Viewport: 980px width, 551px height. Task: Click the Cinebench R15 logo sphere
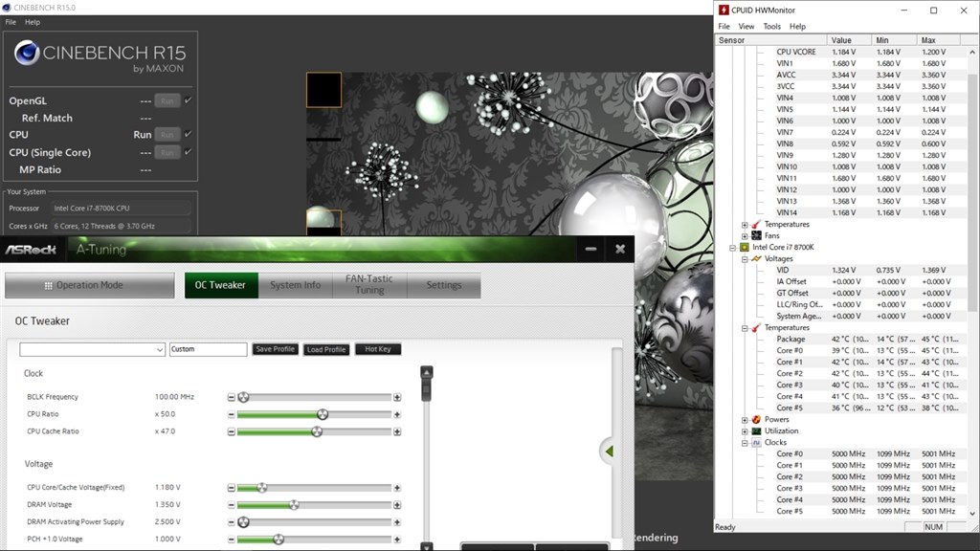tap(27, 54)
